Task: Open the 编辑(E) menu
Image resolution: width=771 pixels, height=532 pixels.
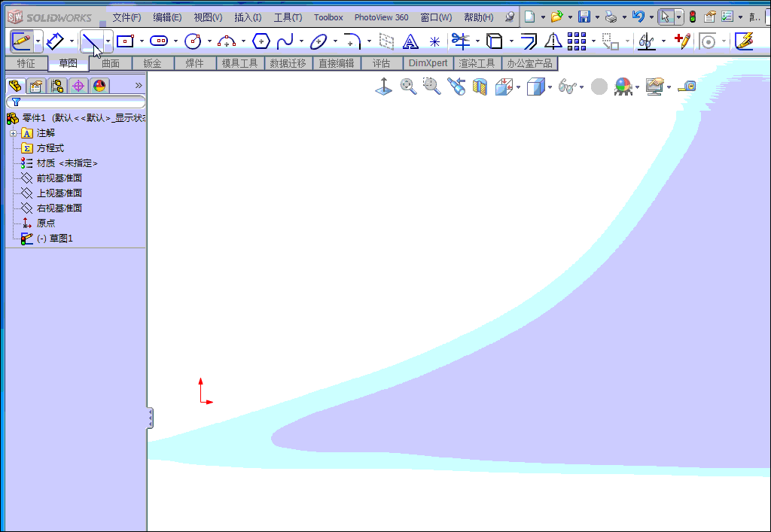Action: [167, 18]
